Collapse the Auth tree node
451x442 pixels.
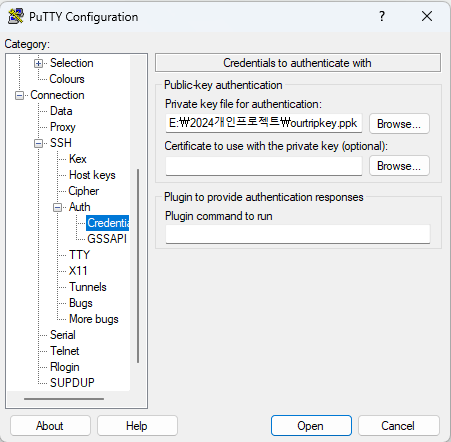pos(58,207)
